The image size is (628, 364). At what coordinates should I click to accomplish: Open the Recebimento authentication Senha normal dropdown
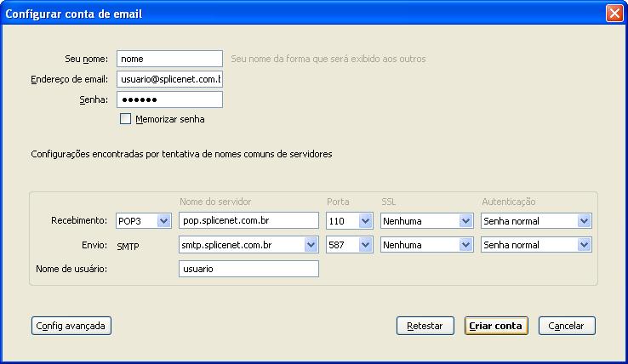coord(536,220)
